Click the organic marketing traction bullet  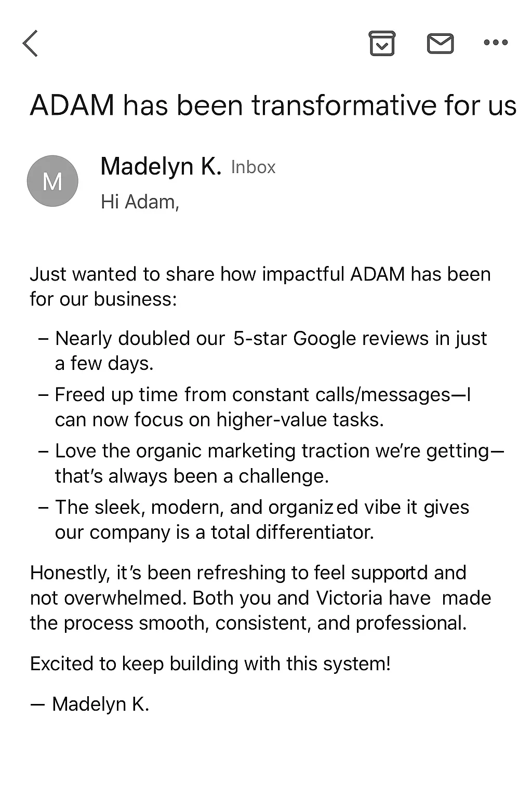pos(271,463)
